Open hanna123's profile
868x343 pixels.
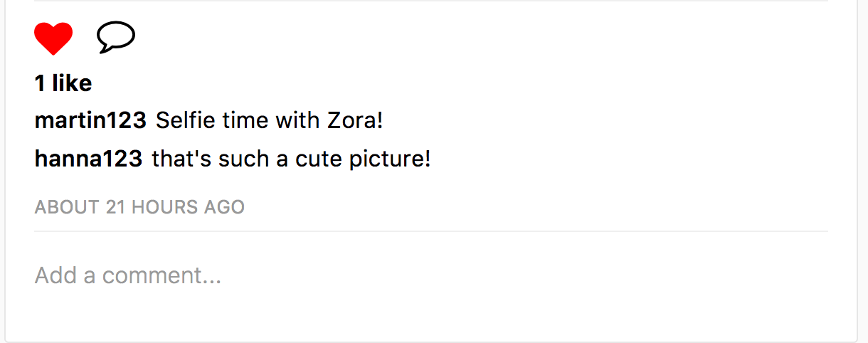[x=88, y=159]
